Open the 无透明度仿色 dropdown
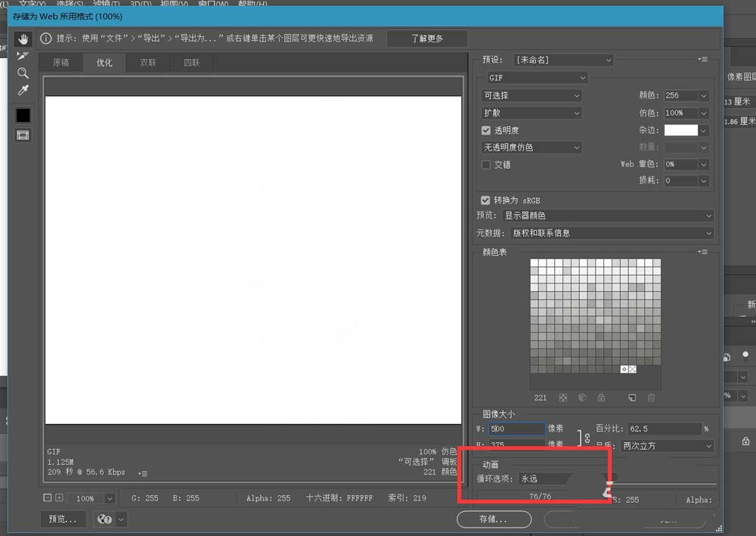Screen dimensions: 756x536 point(531,147)
